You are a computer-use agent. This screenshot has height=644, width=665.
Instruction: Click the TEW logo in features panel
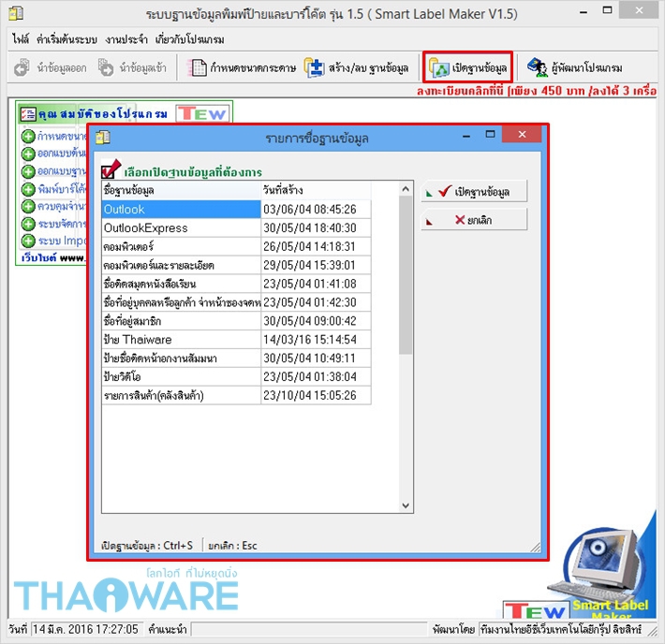[202, 113]
